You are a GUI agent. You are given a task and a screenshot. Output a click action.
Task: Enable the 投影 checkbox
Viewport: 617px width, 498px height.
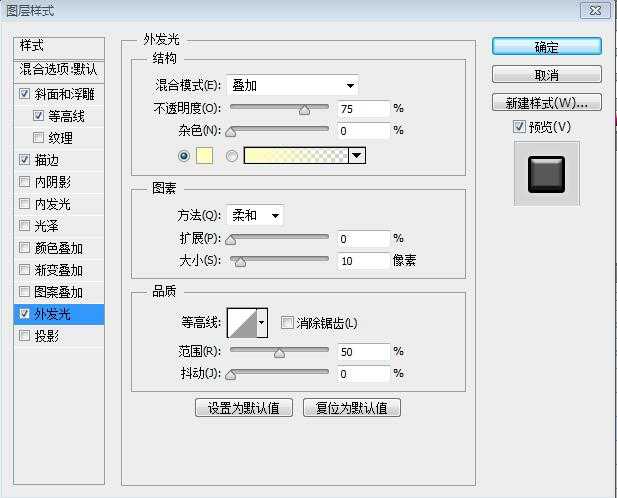(x=24, y=336)
